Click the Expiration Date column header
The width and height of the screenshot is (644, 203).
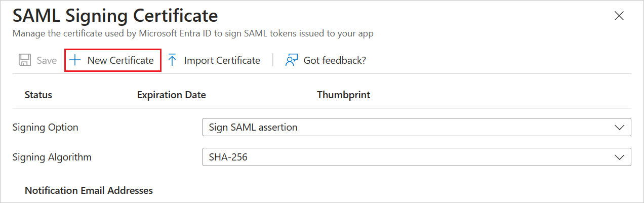171,95
